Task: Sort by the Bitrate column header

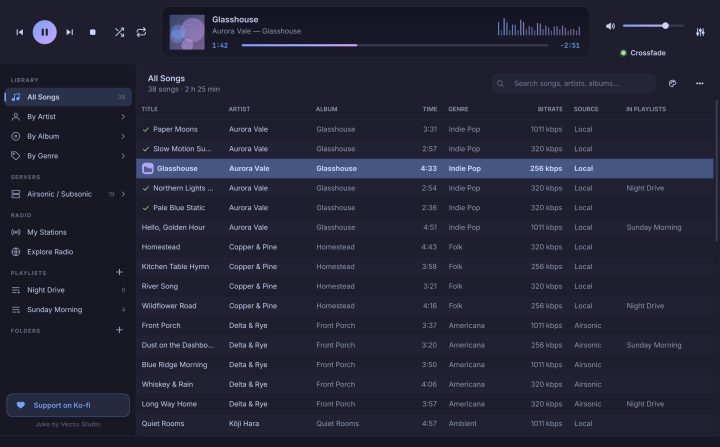Action: coord(550,109)
